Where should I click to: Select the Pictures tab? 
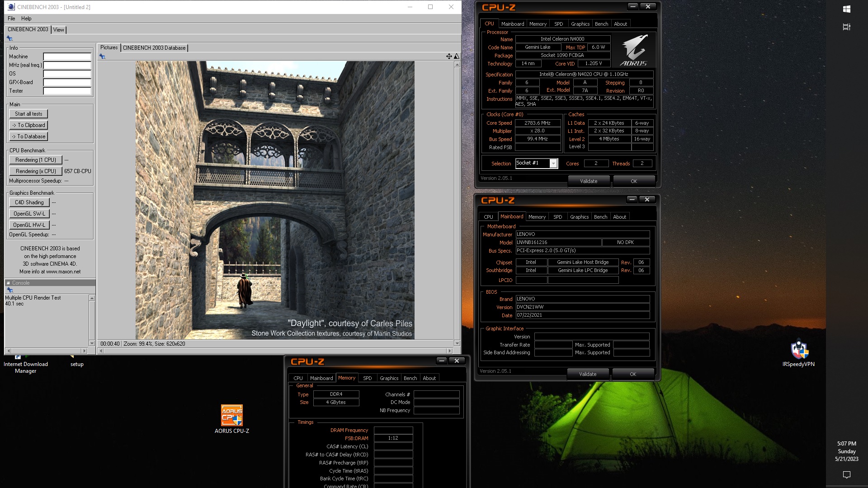coord(109,47)
